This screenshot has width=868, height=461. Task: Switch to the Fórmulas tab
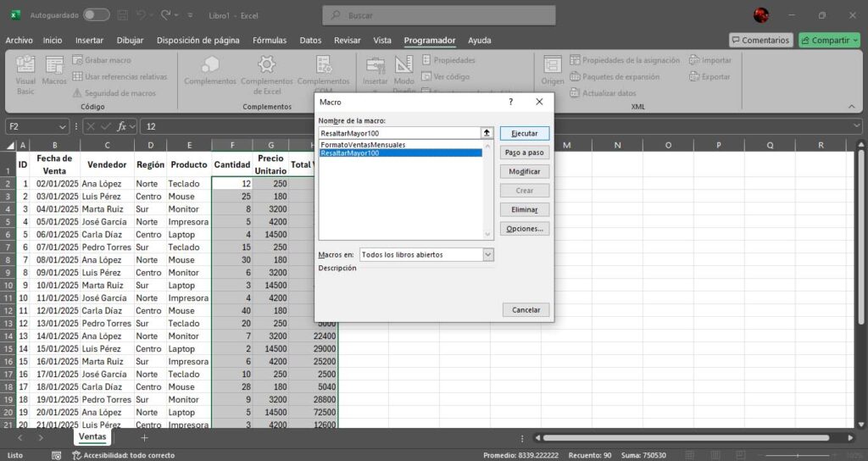[x=270, y=40]
